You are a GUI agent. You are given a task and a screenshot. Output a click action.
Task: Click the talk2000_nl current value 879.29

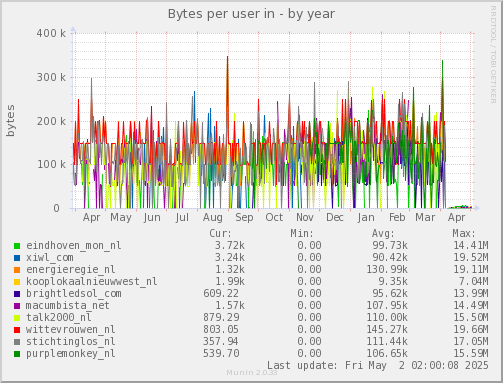221,318
